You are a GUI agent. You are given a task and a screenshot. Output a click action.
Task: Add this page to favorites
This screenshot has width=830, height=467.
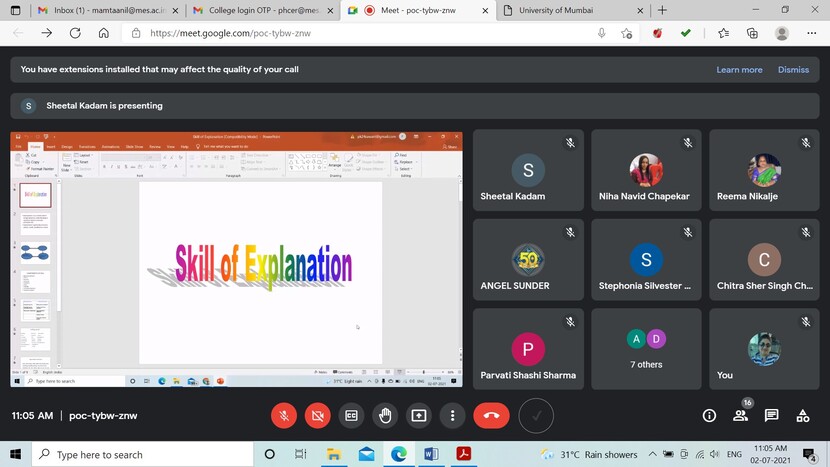(626, 33)
